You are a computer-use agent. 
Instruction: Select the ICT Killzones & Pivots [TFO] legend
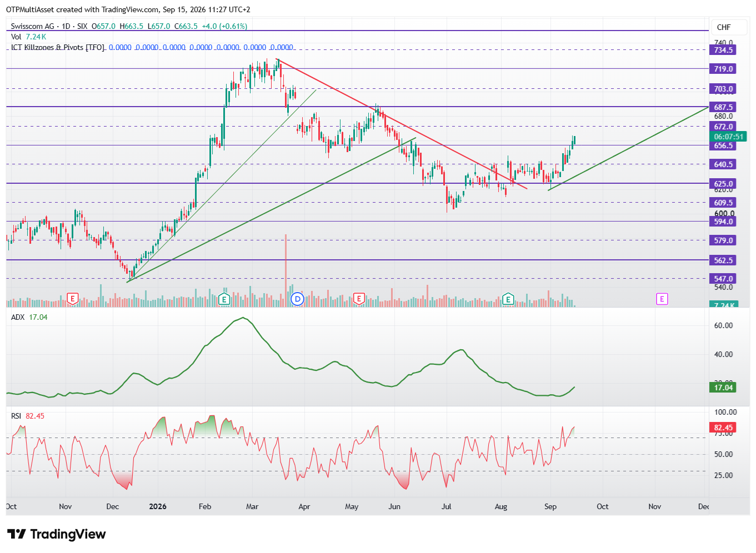coord(58,47)
